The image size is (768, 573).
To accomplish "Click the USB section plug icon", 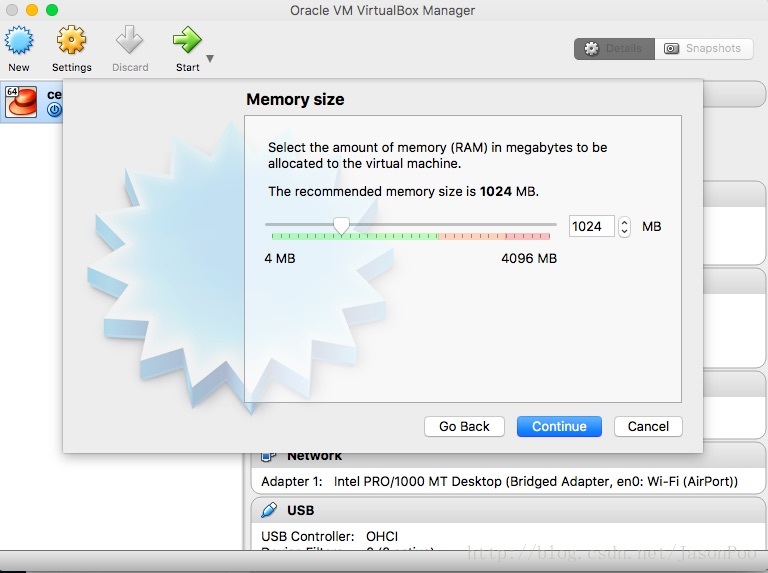I will tap(269, 510).
